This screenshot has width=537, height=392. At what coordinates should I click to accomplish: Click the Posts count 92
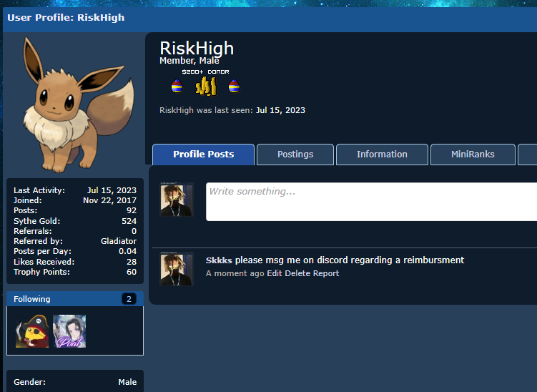(132, 210)
